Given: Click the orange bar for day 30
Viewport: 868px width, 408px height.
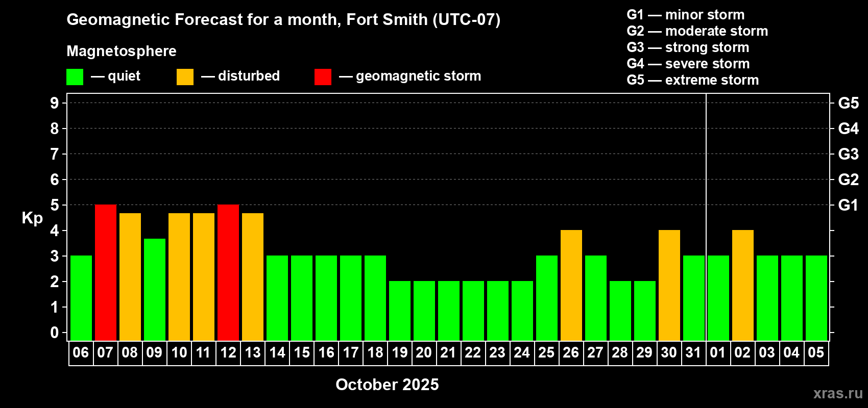Looking at the screenshot, I should (669, 286).
